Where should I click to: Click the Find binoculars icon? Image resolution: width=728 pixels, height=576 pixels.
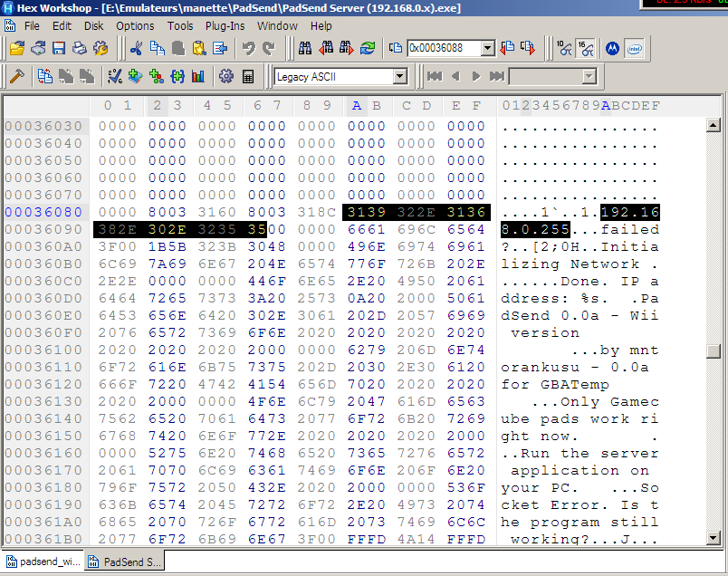coord(305,48)
